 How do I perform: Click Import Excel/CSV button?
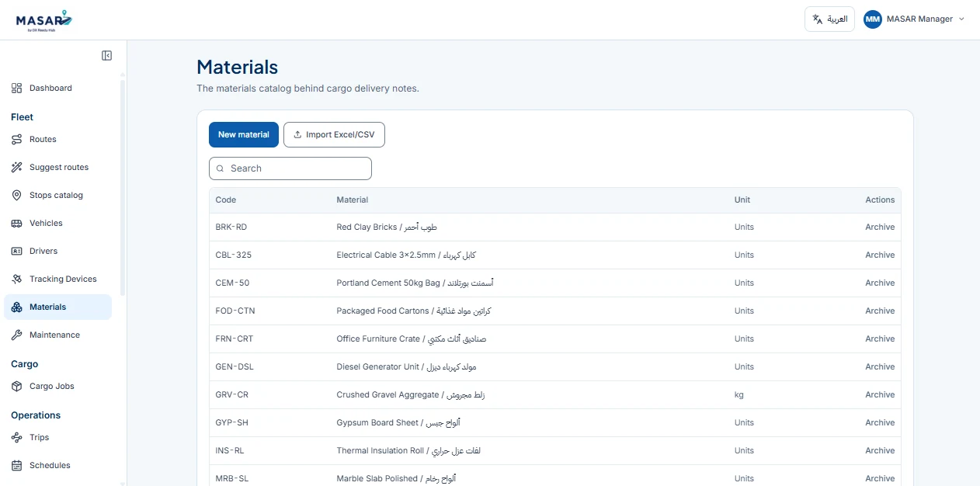click(334, 135)
